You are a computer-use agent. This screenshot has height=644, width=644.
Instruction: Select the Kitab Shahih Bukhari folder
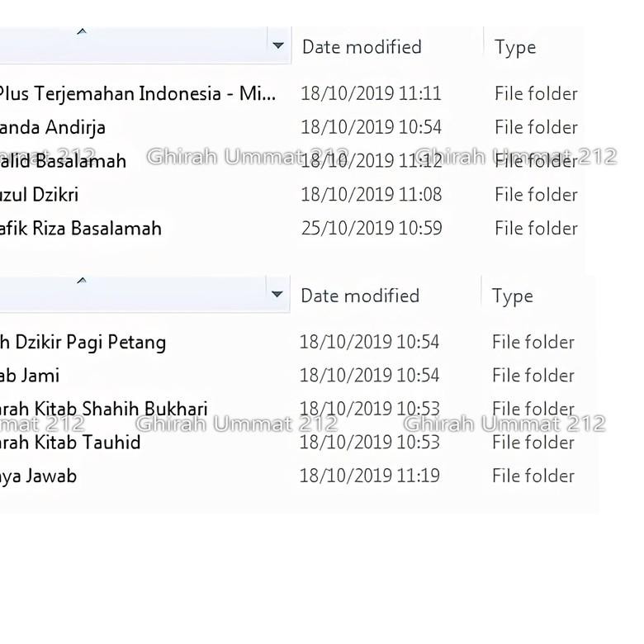tap(104, 409)
